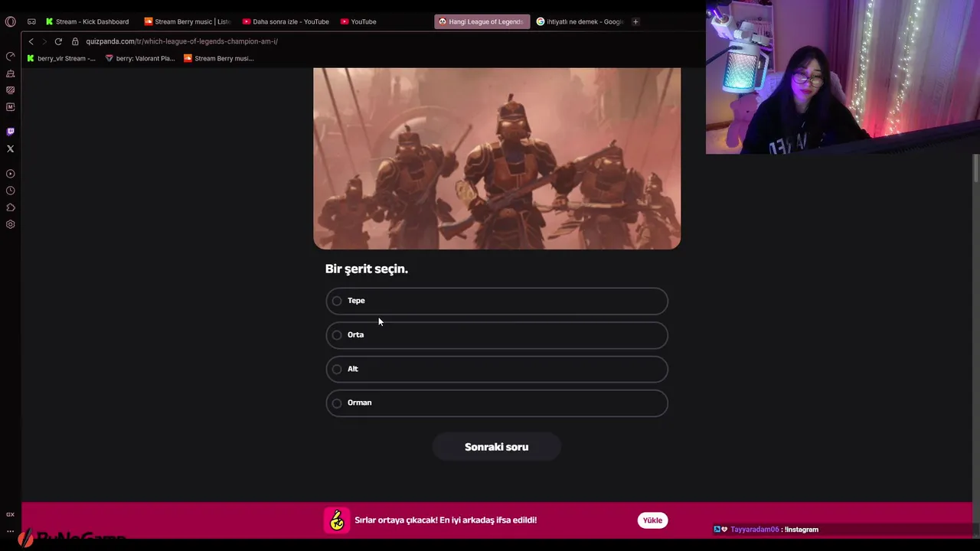
Task: Click the banner ad's yellow emoji icon
Action: click(337, 520)
